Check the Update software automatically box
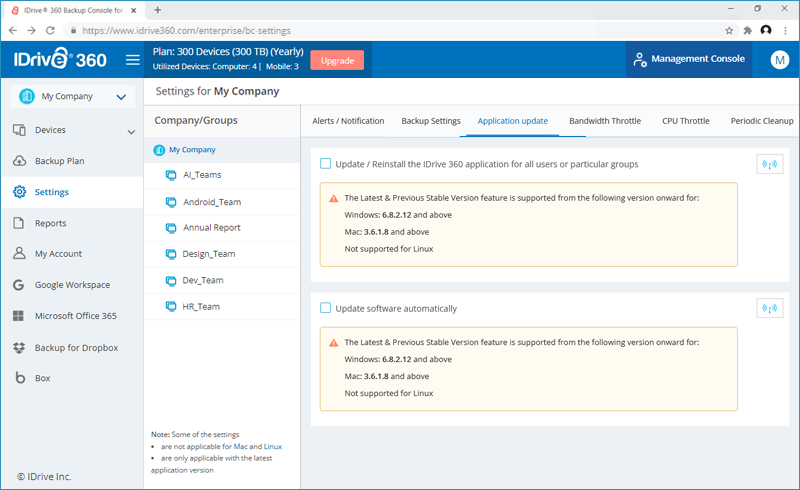Screen dimensions: 800x490 (326, 308)
